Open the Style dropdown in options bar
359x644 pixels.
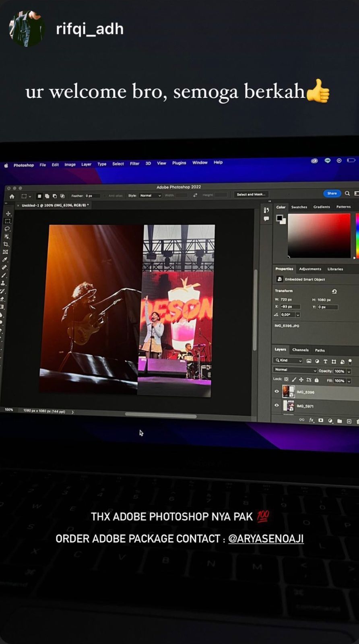150,196
